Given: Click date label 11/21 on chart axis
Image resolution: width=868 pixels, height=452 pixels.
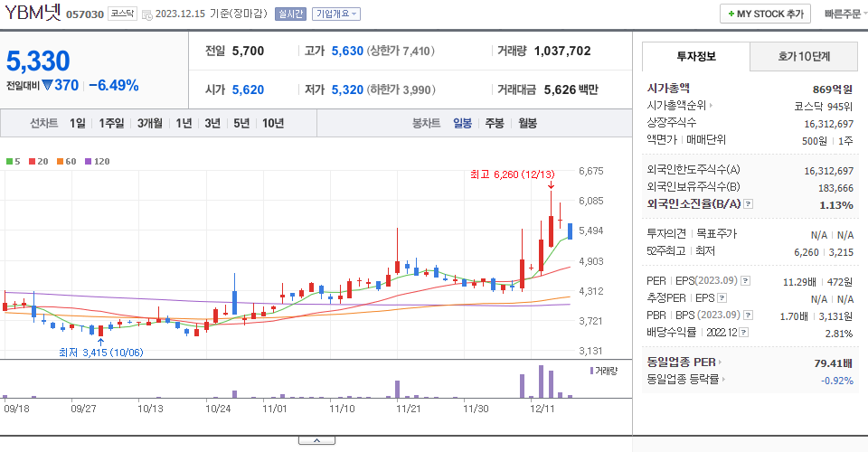Looking at the screenshot, I should 409,409.
